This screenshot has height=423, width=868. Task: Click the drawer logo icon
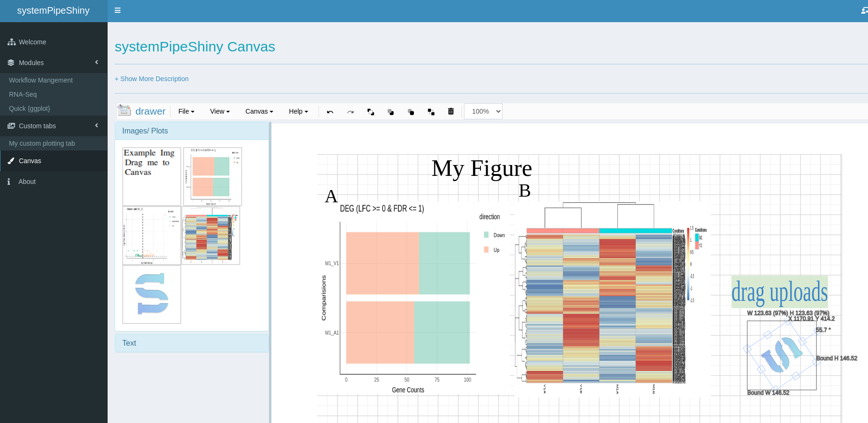(124, 110)
